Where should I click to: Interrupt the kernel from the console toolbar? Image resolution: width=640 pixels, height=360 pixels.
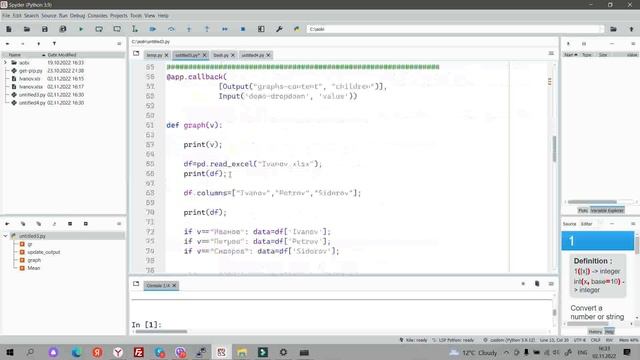click(523, 284)
